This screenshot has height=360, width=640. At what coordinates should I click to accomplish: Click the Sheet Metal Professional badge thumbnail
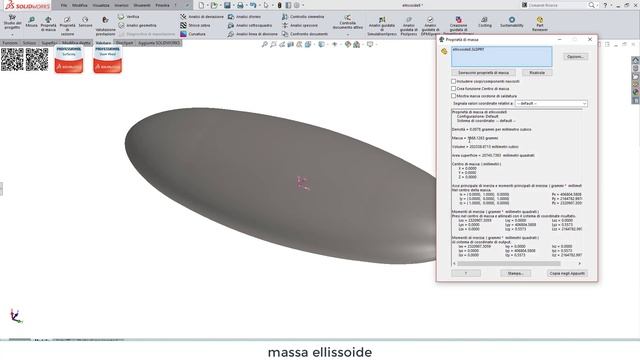tap(107, 60)
